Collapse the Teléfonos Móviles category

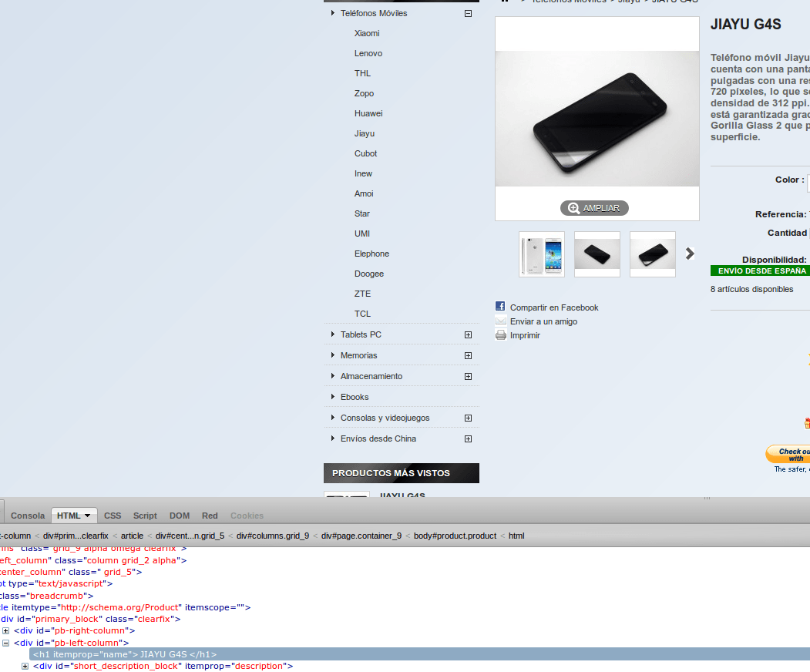[x=468, y=13]
